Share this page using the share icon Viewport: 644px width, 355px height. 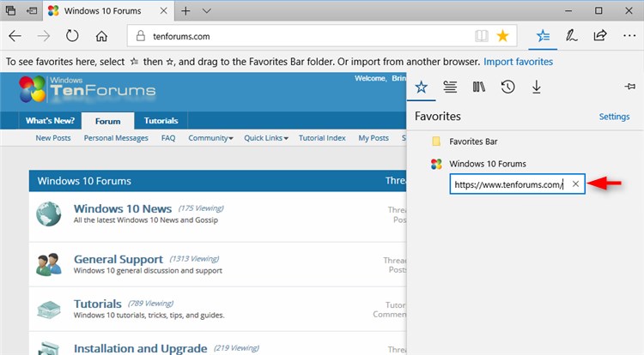click(x=600, y=36)
